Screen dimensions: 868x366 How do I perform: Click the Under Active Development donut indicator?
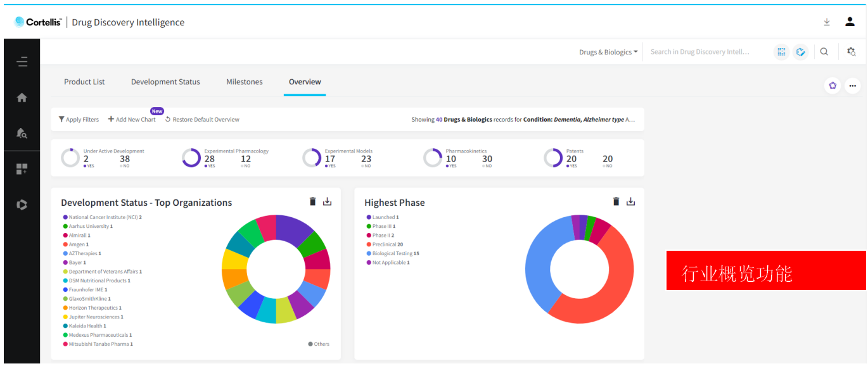(x=70, y=158)
